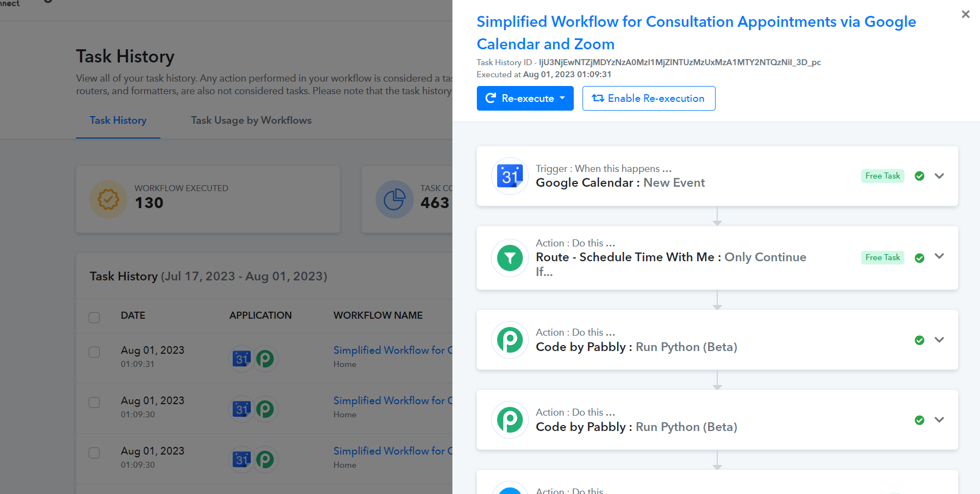Click the Free Task badge on Route step
Viewport: 980px width, 494px height.
tap(883, 257)
